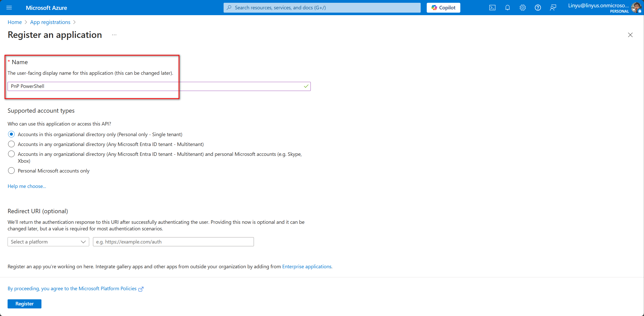Launch Copilot in Azure

443,8
